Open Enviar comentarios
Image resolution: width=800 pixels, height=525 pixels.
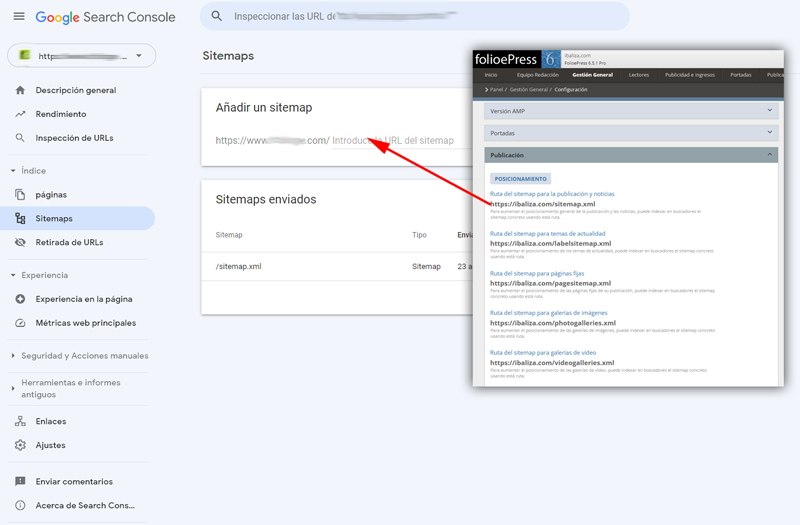coord(74,481)
